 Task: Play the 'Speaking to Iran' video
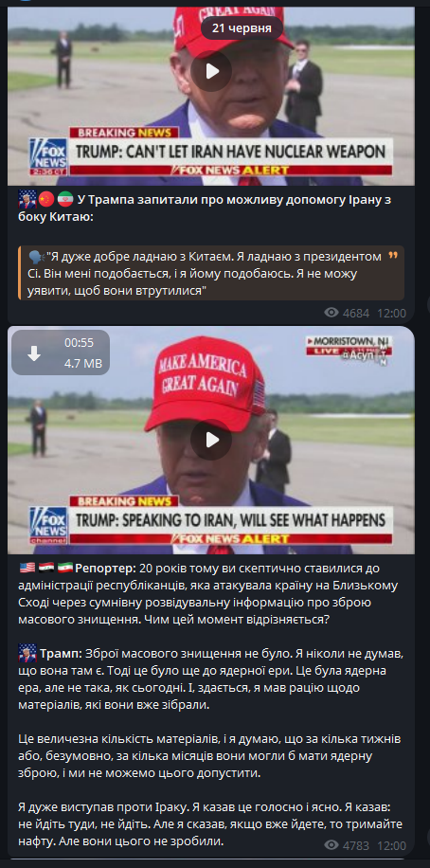pyautogui.click(x=211, y=440)
